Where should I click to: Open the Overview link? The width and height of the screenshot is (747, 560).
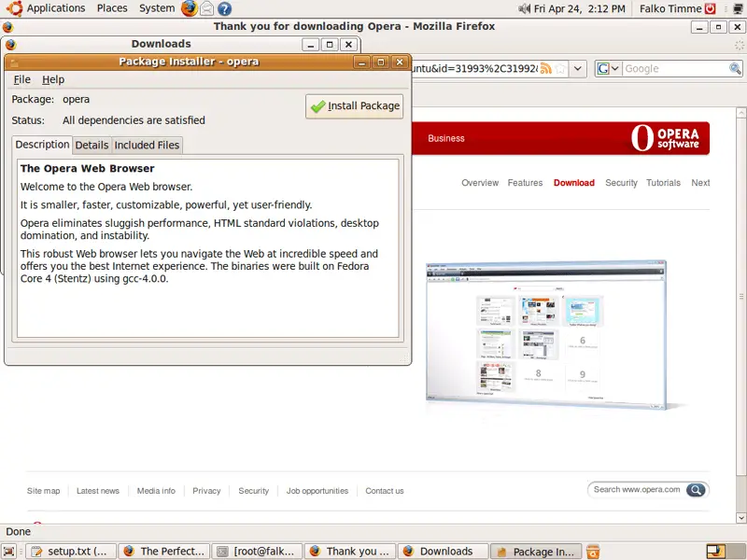480,182
